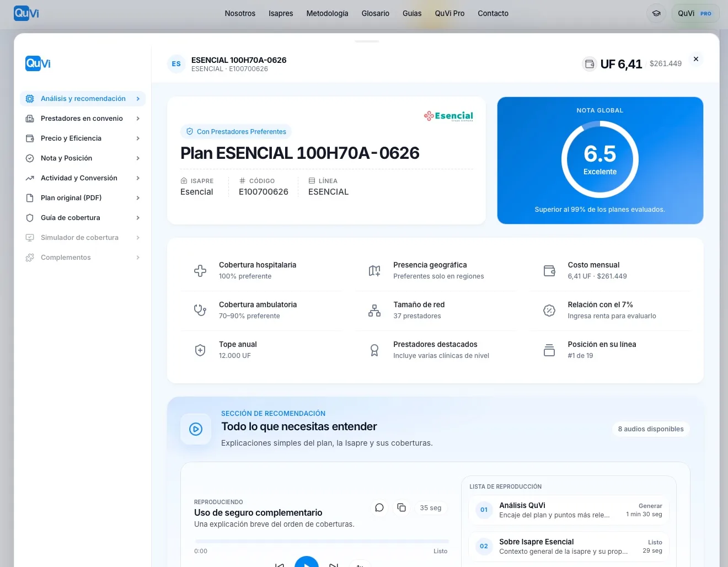Click the Cobertura ambulatoria stethoscope icon
This screenshot has width=728, height=567.
click(x=200, y=310)
